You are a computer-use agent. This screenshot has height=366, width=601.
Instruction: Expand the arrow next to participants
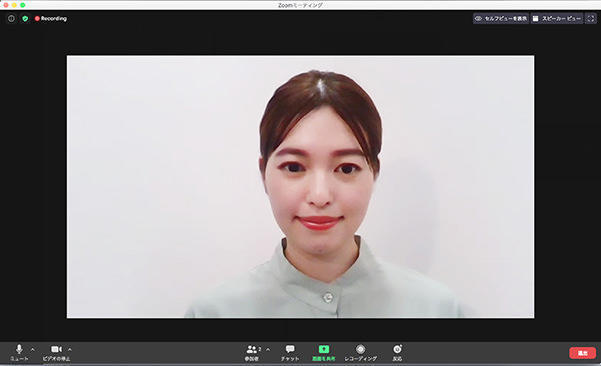click(268, 349)
